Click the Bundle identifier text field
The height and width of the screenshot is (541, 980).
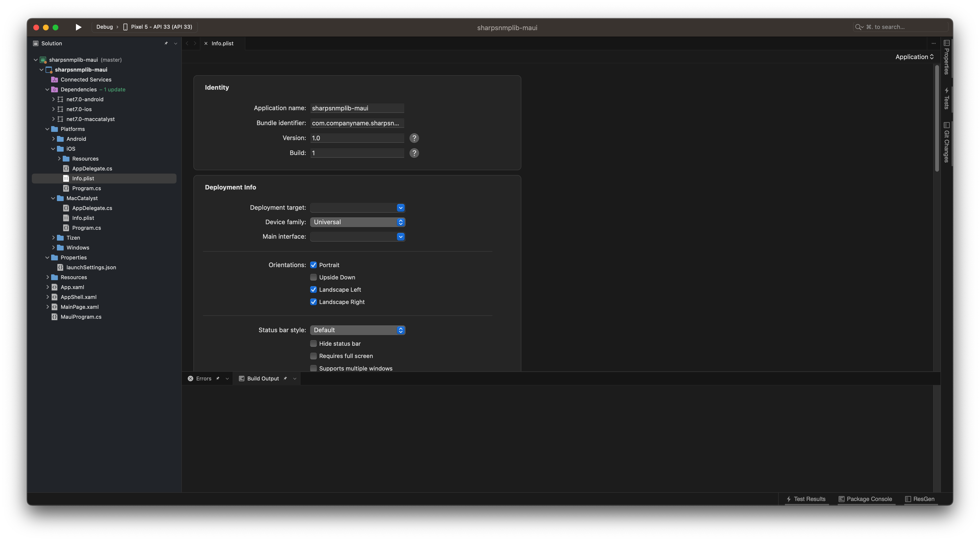point(356,123)
